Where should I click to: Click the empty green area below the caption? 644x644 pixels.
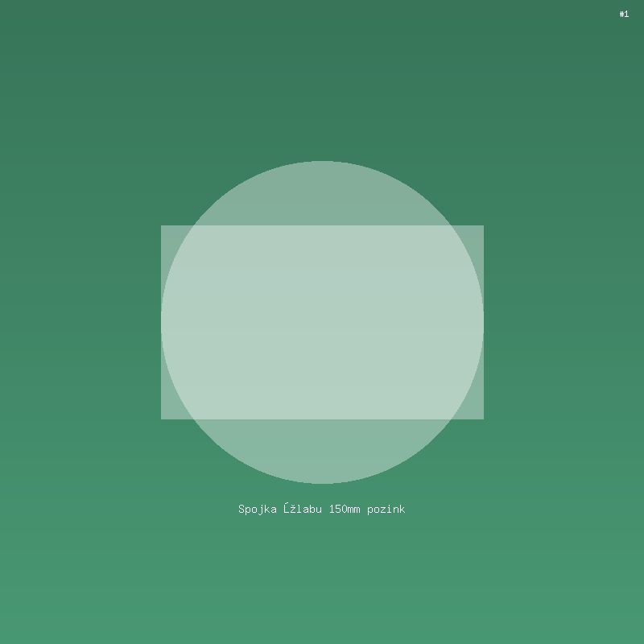pos(322,580)
